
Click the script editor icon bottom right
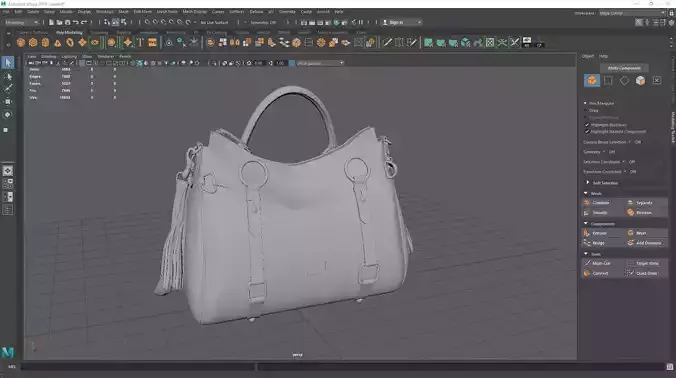(670, 367)
